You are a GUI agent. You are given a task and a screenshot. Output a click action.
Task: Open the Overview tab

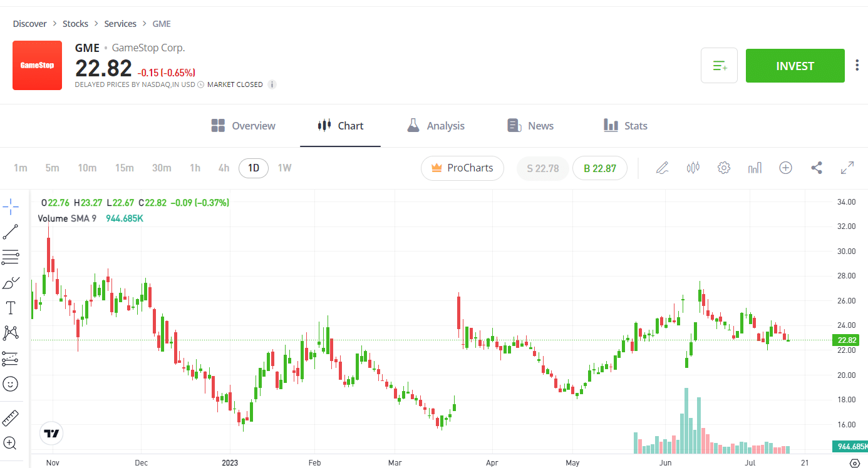click(x=243, y=126)
